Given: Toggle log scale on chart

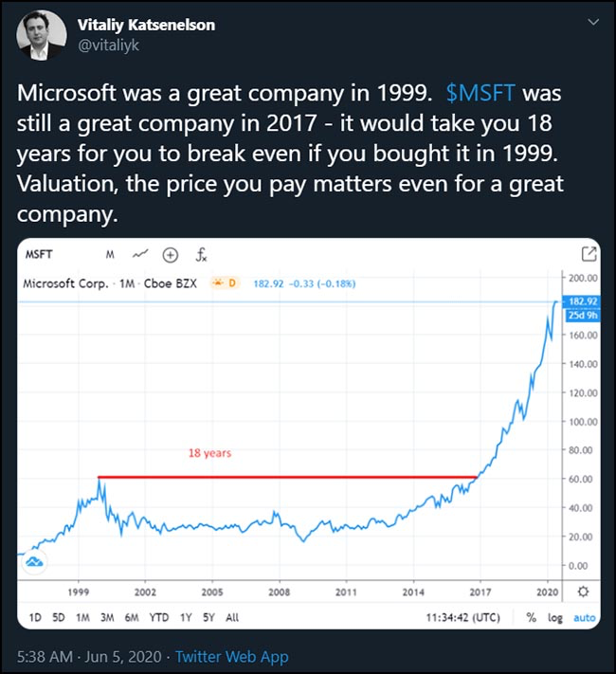Looking at the screenshot, I should tap(555, 618).
